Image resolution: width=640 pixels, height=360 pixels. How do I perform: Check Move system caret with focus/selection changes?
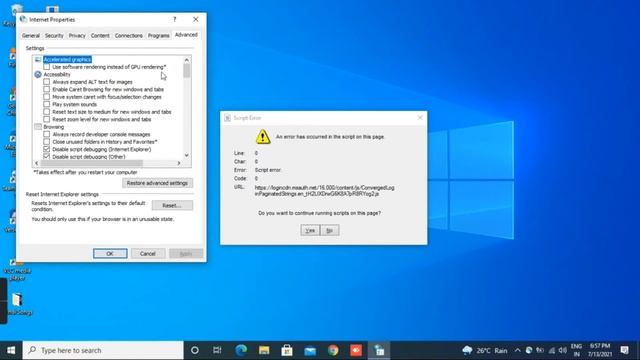point(47,97)
